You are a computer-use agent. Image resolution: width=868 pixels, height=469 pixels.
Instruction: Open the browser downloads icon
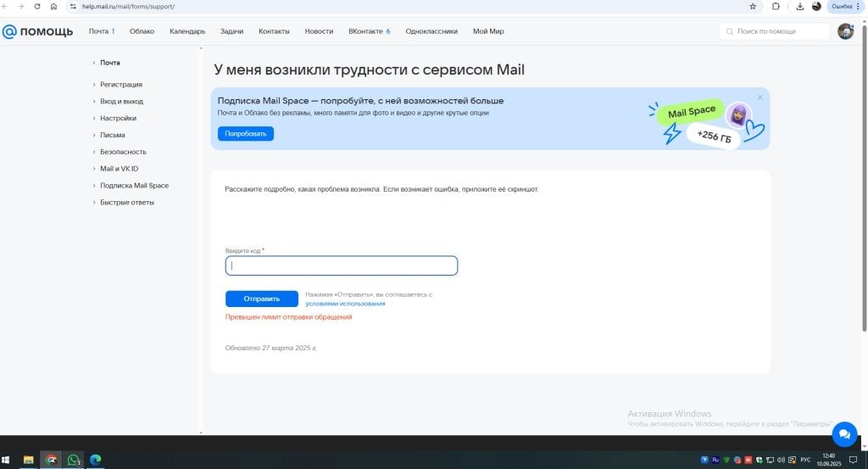[x=800, y=6]
